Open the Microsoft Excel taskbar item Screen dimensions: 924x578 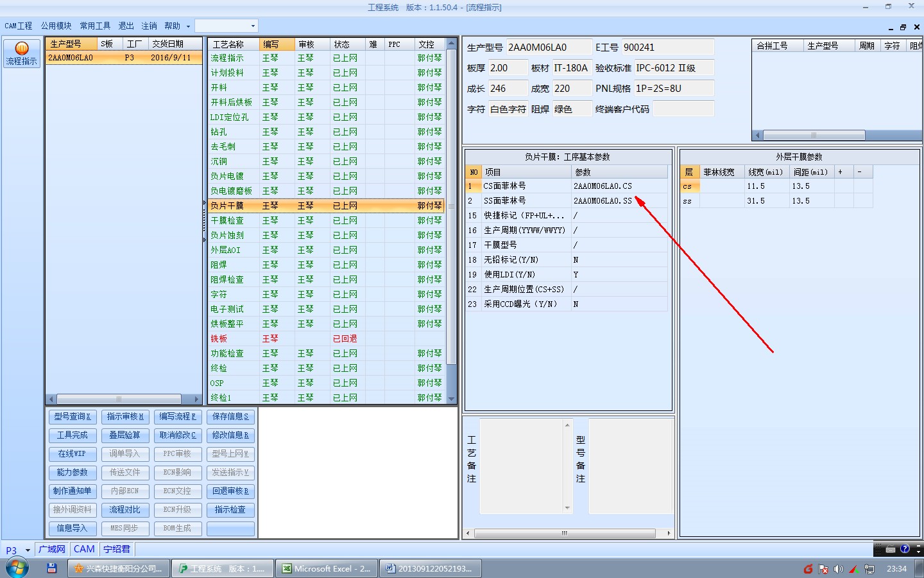(326, 568)
